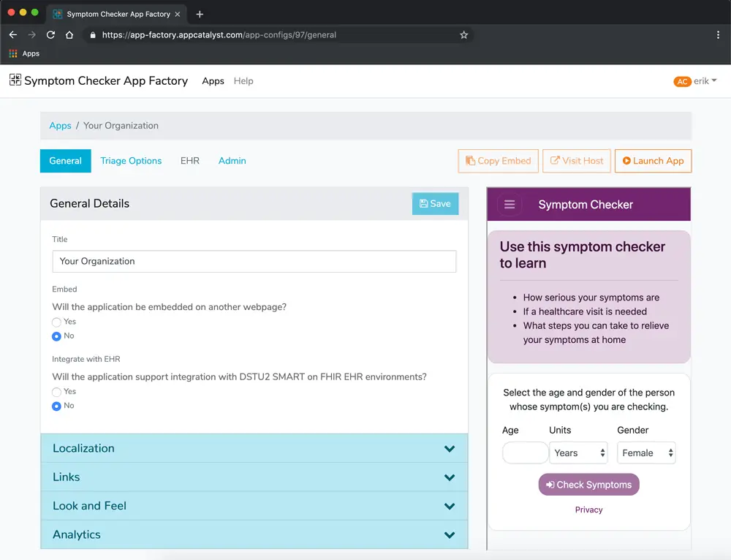Select No for the Embed option
Viewport: 731px width, 560px height.
pyautogui.click(x=57, y=336)
